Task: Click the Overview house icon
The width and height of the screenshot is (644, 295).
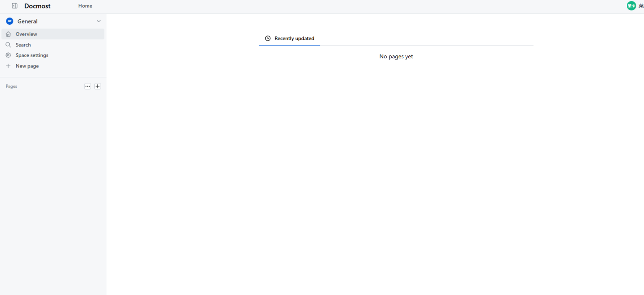Action: tap(8, 34)
